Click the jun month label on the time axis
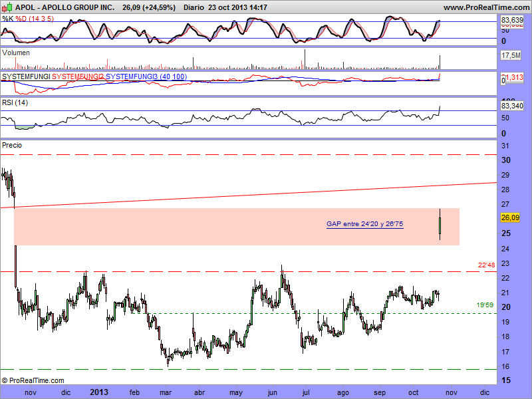Viewport: 532px width, 399px height. click(273, 393)
